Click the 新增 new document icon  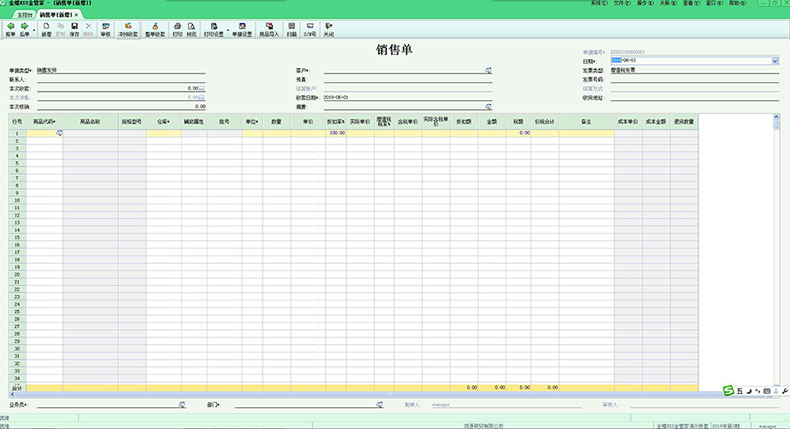pos(46,26)
